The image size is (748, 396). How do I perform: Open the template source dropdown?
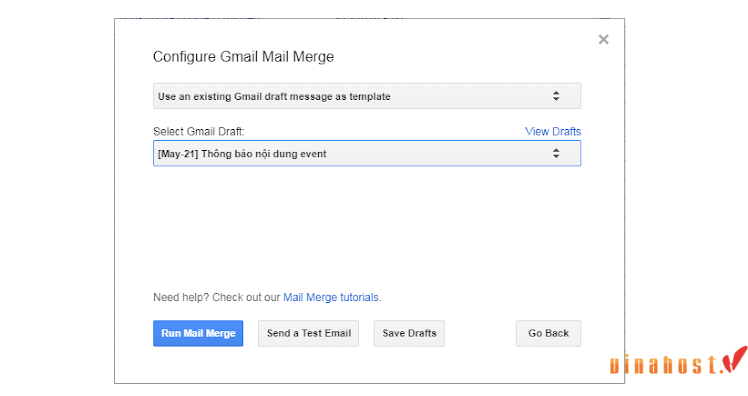[367, 96]
